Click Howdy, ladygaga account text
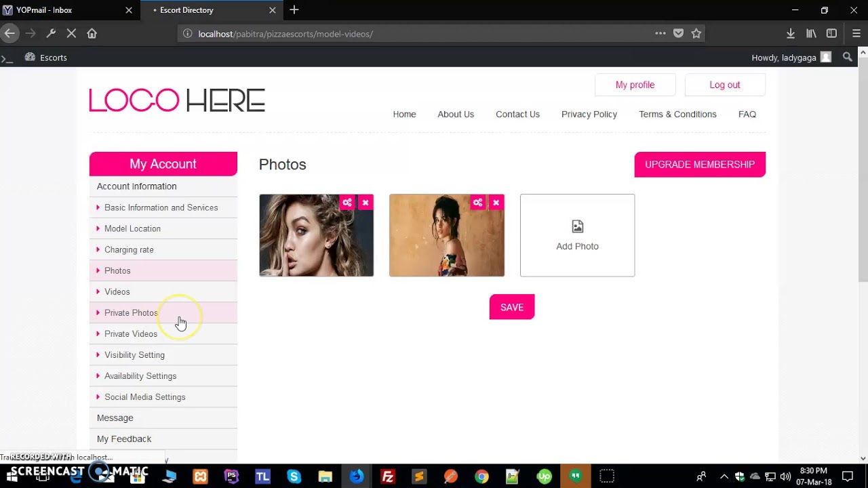This screenshot has height=488, width=868. (x=784, y=58)
